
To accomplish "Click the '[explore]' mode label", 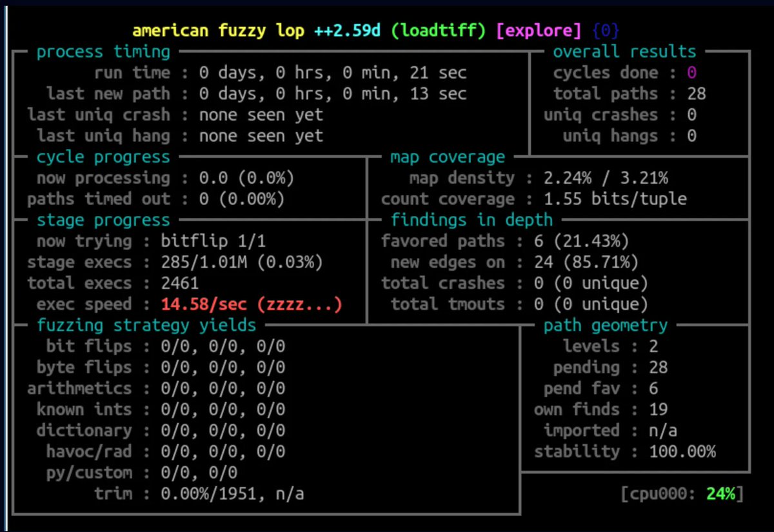I will (x=539, y=31).
